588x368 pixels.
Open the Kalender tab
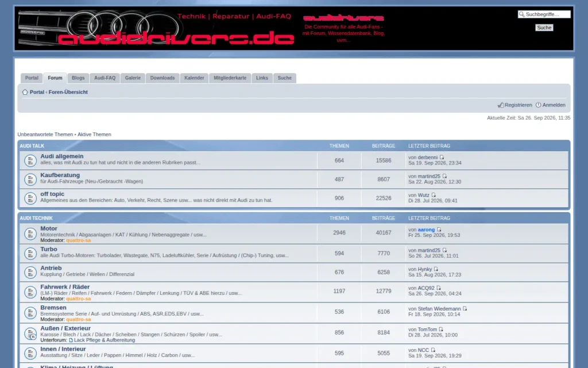click(x=194, y=78)
